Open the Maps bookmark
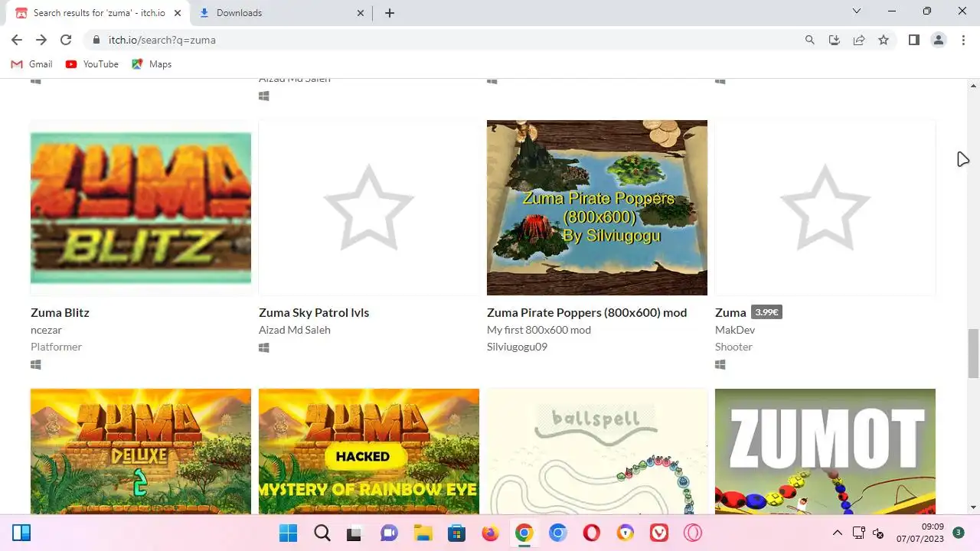 click(152, 64)
